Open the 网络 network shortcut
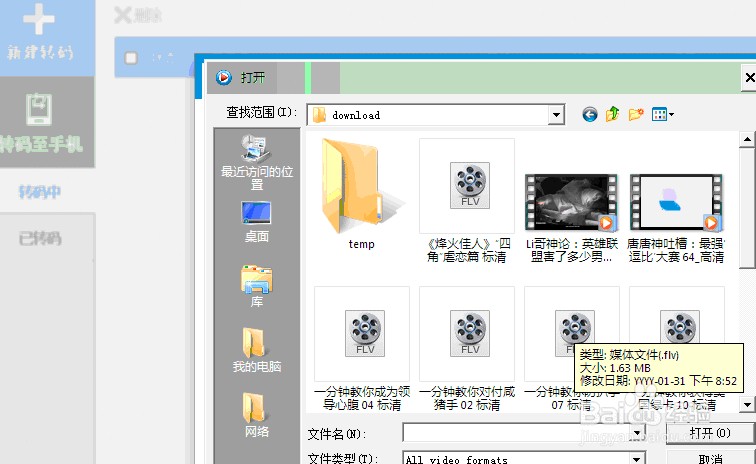This screenshot has width=756, height=464. (256, 415)
